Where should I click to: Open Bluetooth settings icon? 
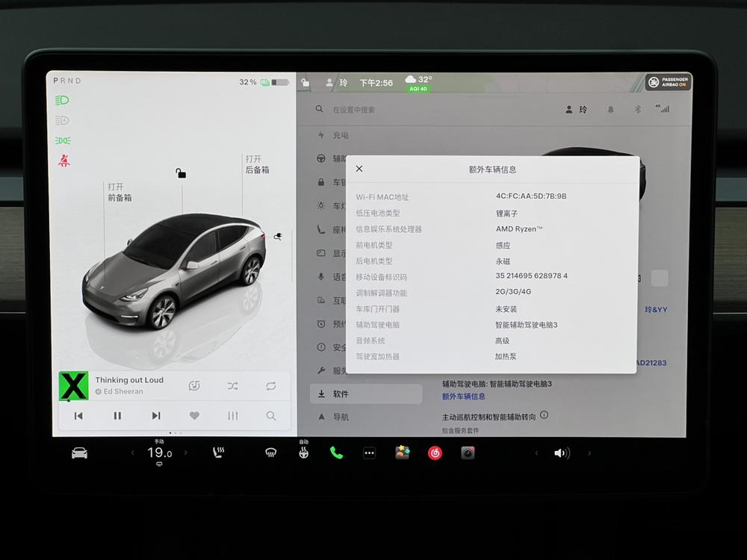click(637, 110)
